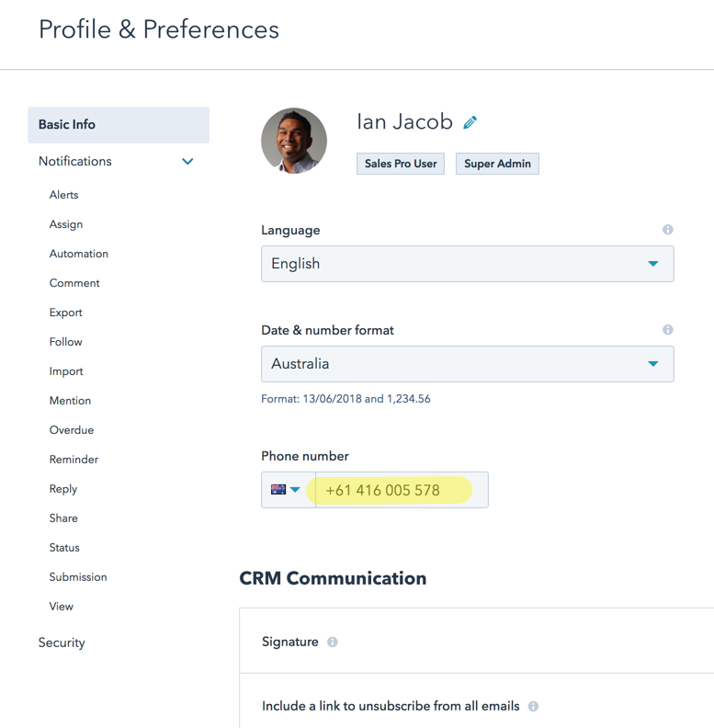
Task: Click the Date & number format info icon
Action: (667, 330)
